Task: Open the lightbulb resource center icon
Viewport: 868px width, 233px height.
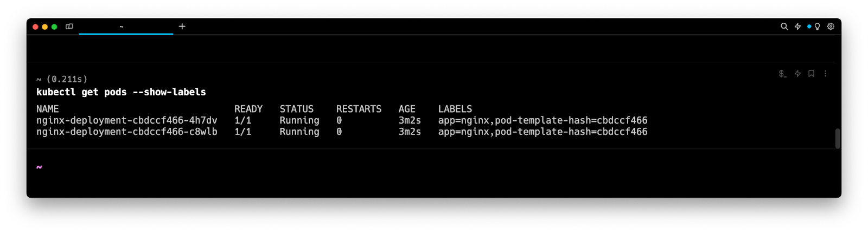Action: click(817, 27)
